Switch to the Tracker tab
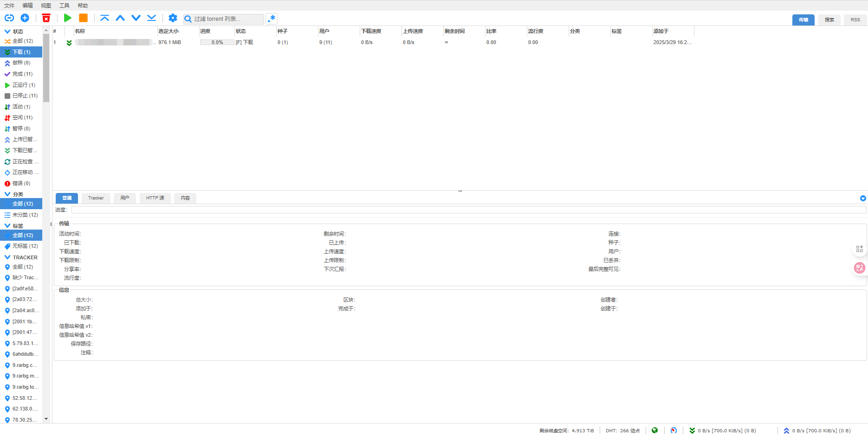Screen dimensions: 868x436 [96, 198]
